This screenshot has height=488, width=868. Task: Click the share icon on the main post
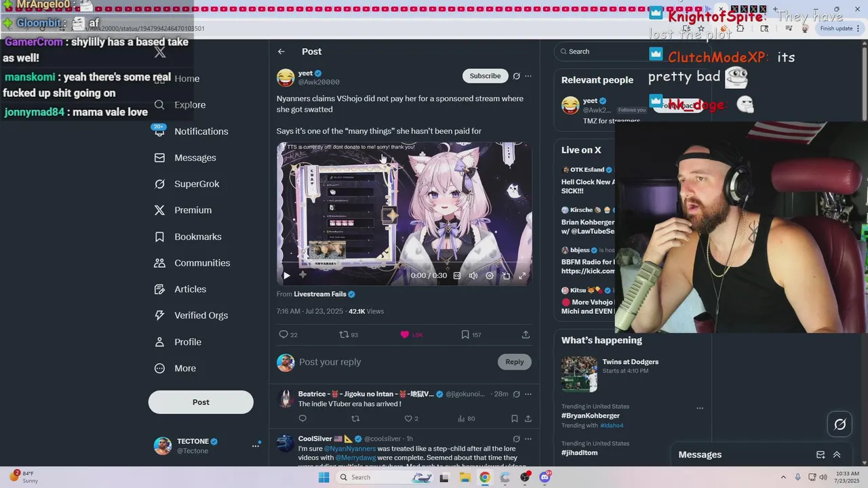pyautogui.click(x=526, y=335)
